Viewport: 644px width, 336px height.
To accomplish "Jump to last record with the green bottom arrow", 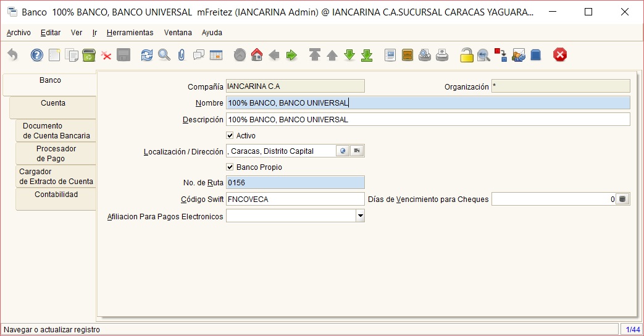I will (x=366, y=54).
